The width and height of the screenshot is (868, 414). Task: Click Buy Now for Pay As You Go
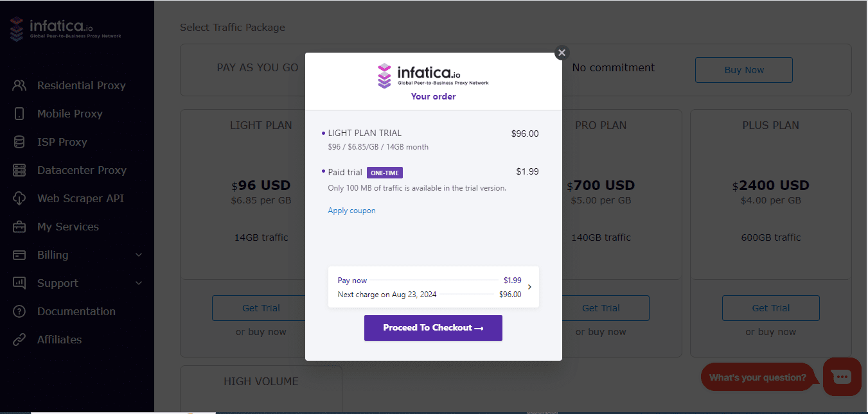[x=744, y=70]
